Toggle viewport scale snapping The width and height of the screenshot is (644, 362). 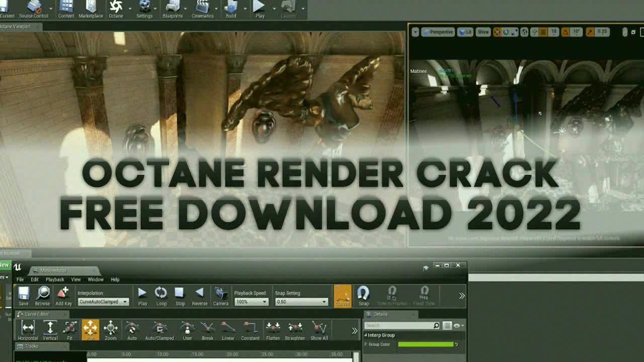point(590,32)
